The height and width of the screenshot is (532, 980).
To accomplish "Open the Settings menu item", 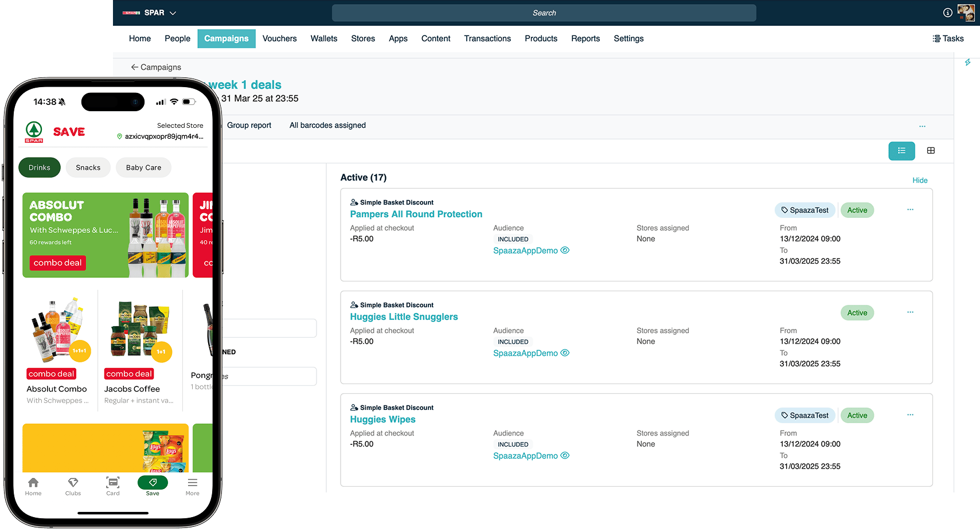I will point(628,38).
